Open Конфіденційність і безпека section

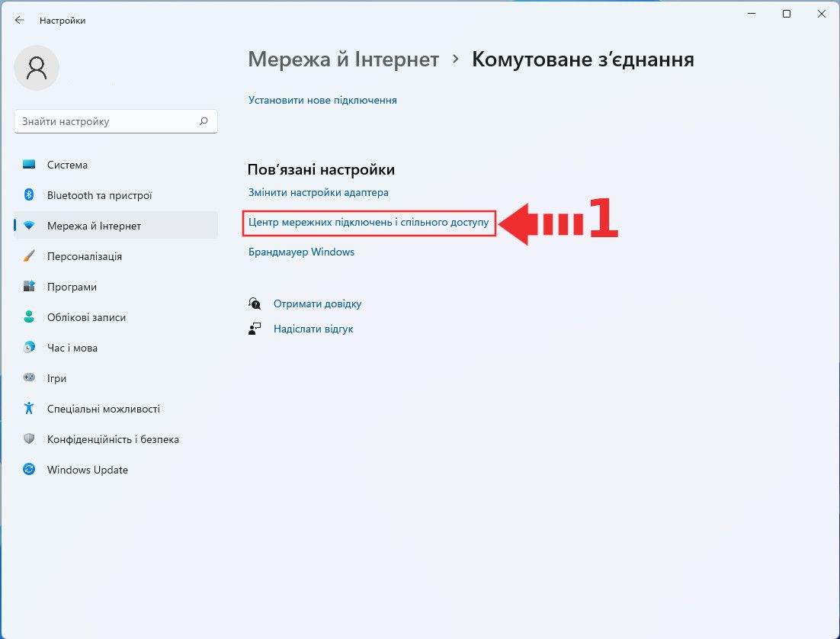click(116, 439)
